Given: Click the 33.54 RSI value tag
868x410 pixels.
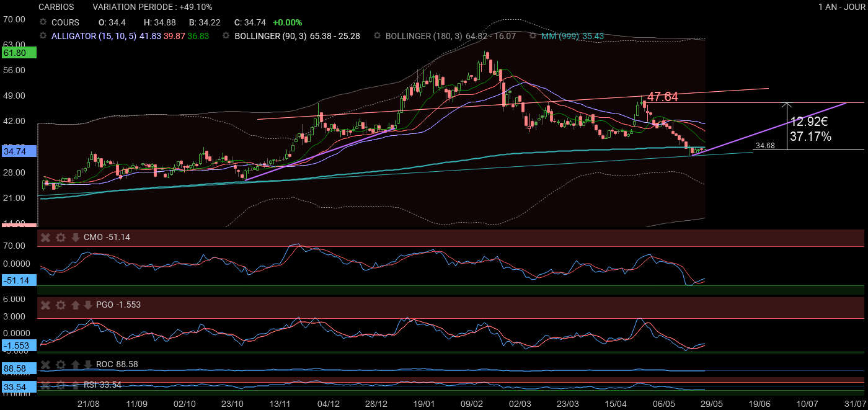Looking at the screenshot, I should 19,388.
